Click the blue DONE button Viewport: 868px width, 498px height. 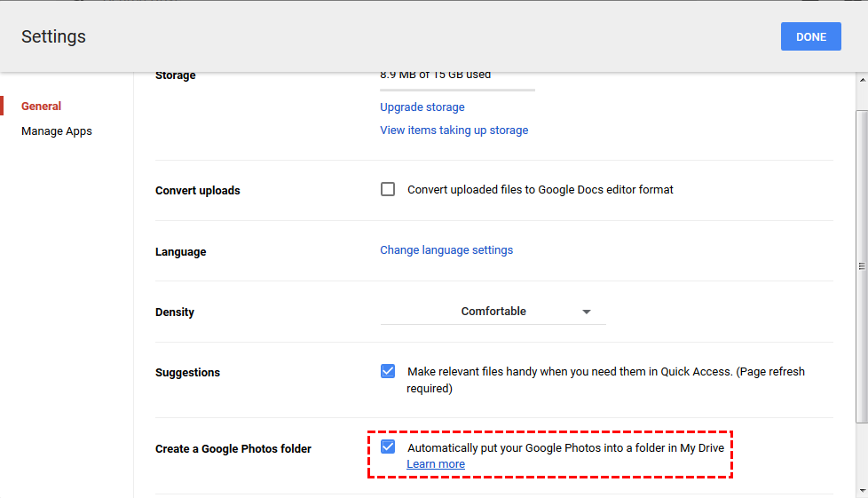tap(810, 37)
